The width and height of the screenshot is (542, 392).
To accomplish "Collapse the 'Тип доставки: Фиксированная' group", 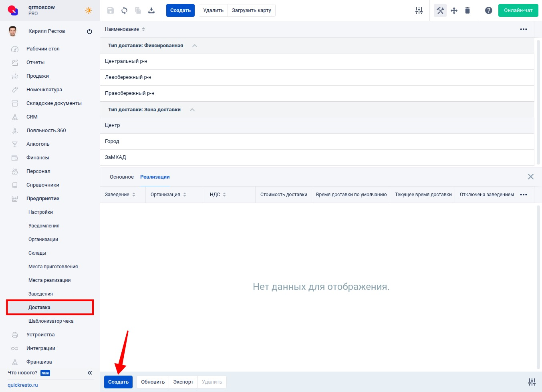I will point(195,46).
